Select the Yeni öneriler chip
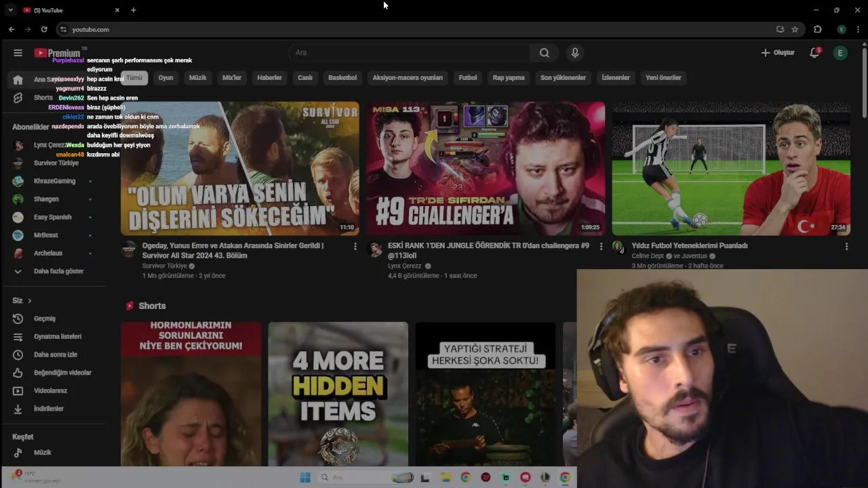This screenshot has height=488, width=868. (663, 78)
